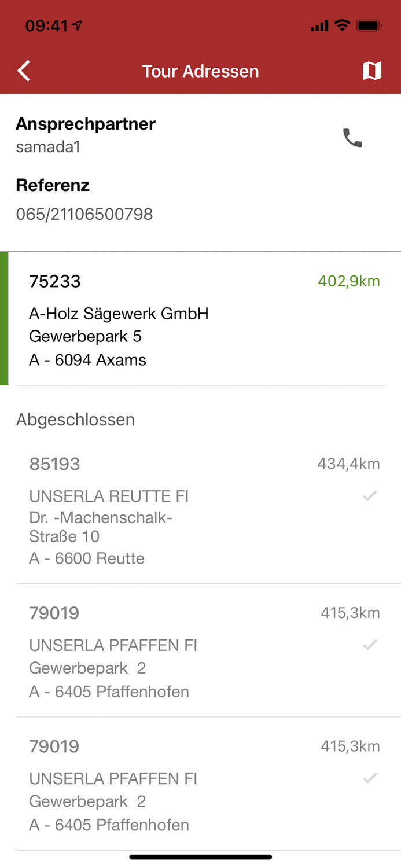Viewport: 401px width, 868px height.
Task: Tap the checkmark on the second UNSERLA PFAFFEN FI stop
Action: coord(369,778)
